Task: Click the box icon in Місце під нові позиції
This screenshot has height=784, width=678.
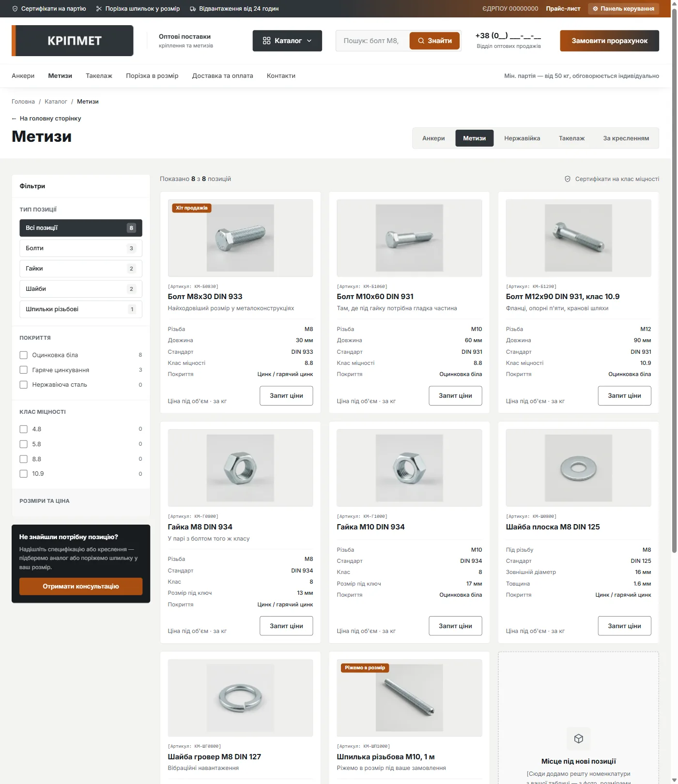Action: click(x=579, y=739)
